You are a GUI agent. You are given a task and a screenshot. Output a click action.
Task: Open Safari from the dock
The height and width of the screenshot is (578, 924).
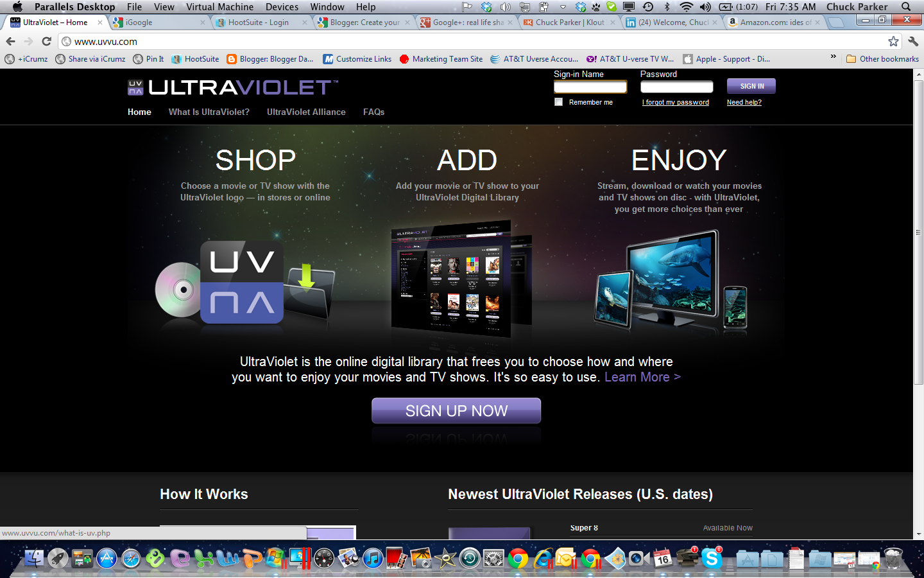(x=131, y=559)
